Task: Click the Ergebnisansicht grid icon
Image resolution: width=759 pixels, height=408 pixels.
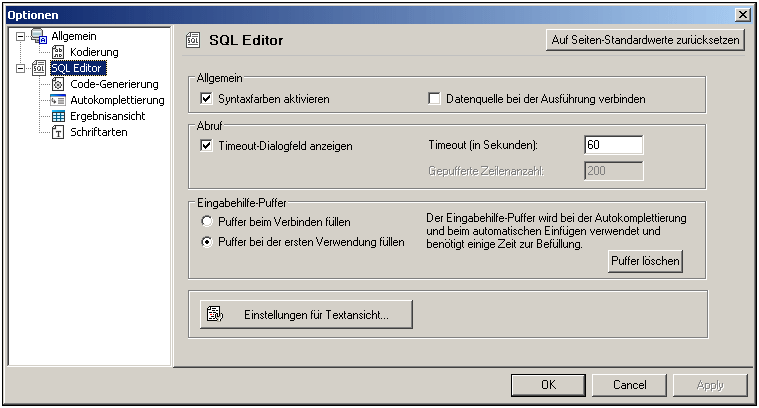Action: (x=59, y=116)
